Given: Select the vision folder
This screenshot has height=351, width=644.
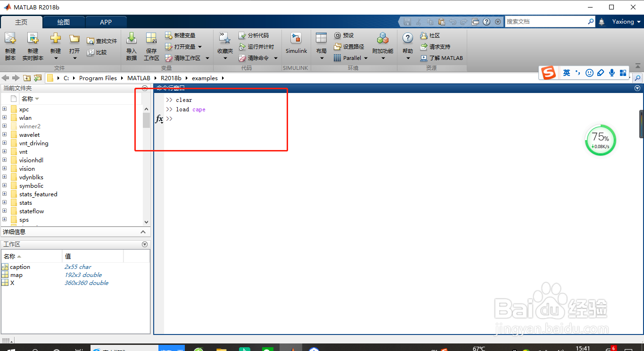Looking at the screenshot, I should 27,169.
